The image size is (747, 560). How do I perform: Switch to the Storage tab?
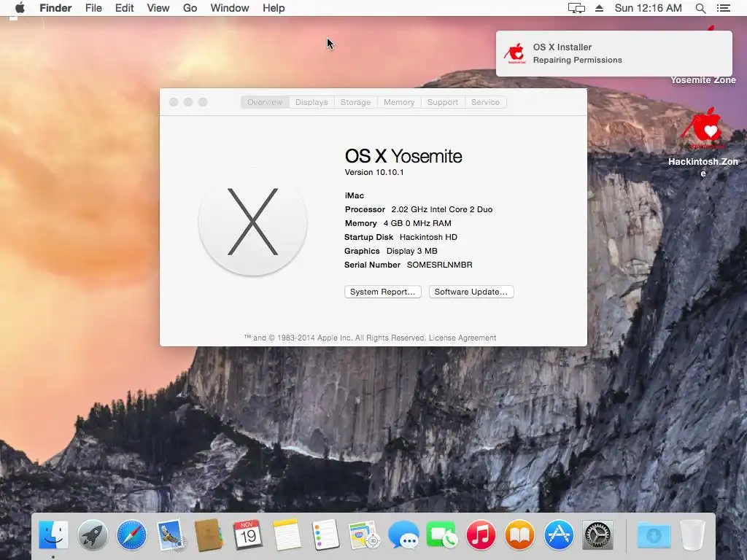click(x=355, y=102)
